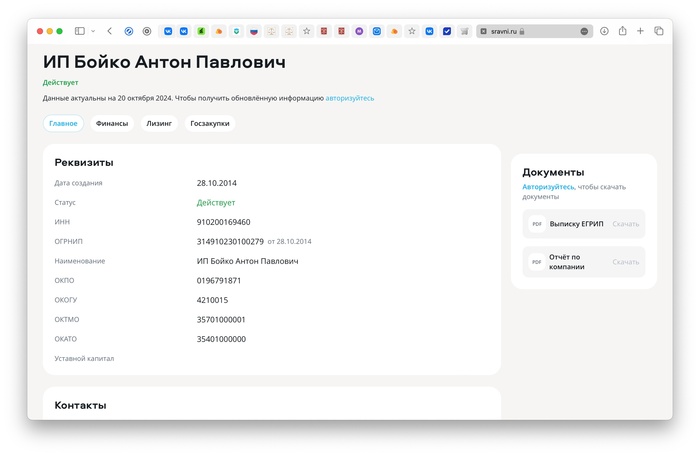Click the Share icon in the toolbar

pos(623,31)
